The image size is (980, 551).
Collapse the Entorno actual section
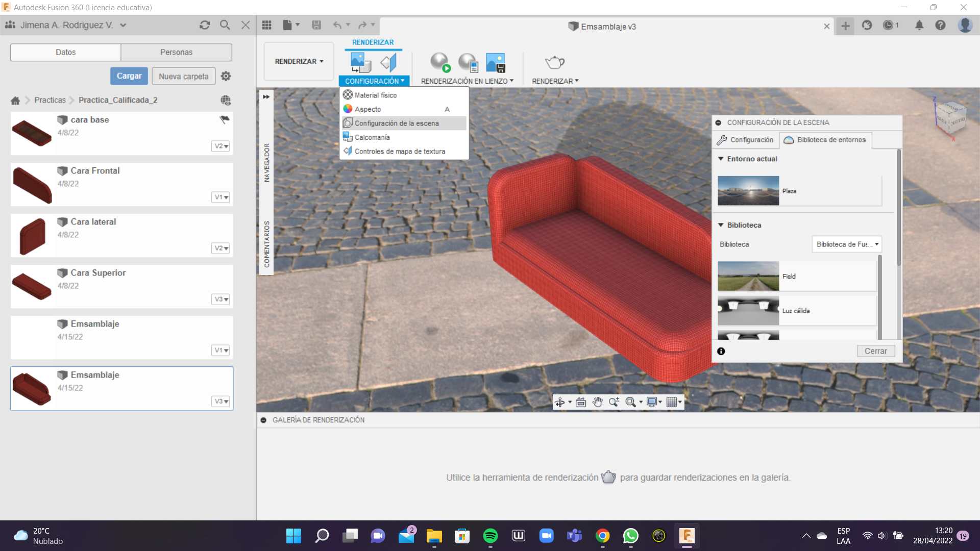pos(721,159)
